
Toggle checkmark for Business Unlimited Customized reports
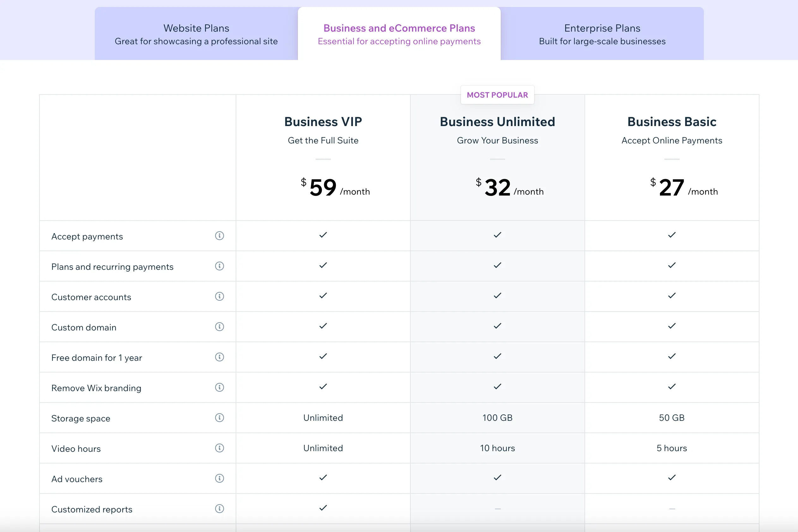click(x=498, y=508)
